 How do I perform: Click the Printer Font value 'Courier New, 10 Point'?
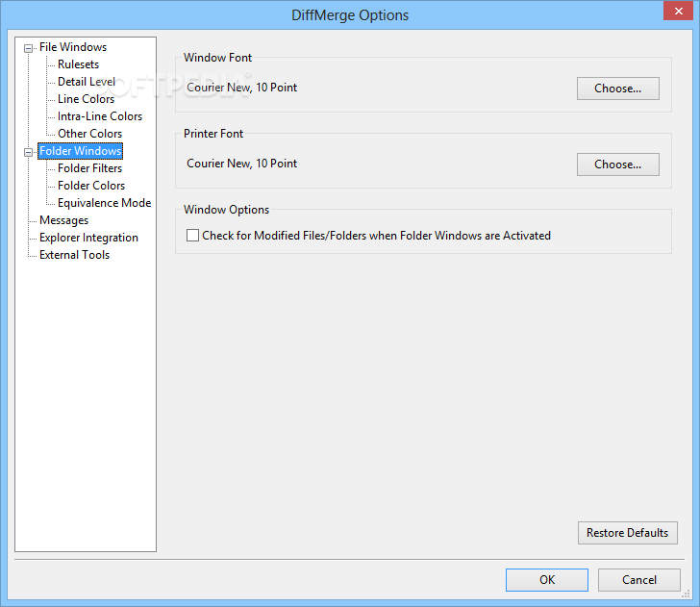(x=241, y=164)
